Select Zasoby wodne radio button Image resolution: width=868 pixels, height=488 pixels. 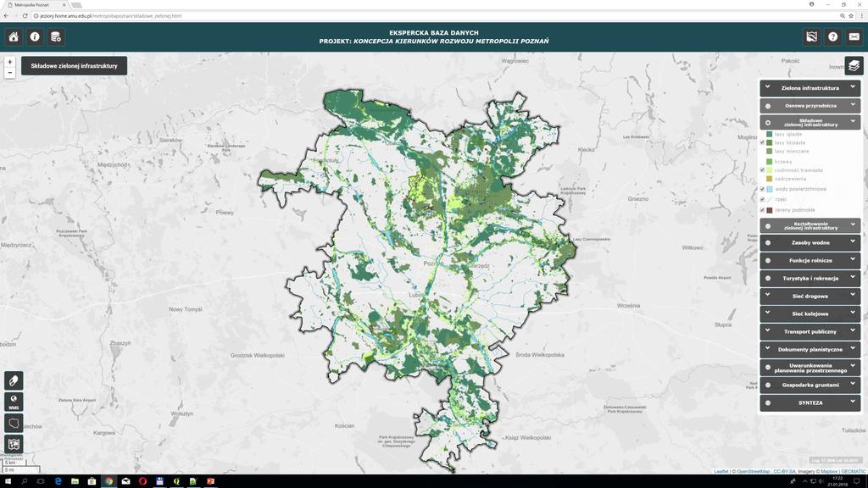(768, 243)
